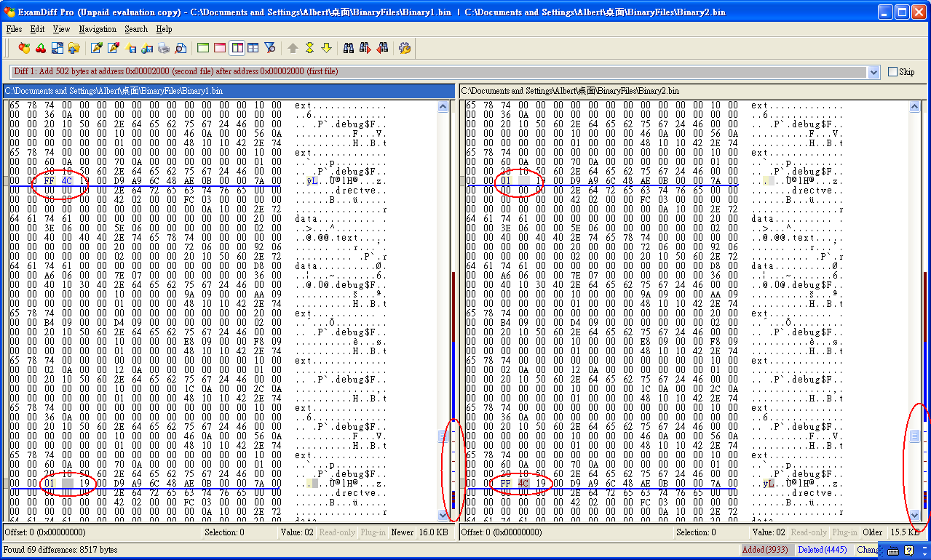Click the Find Previous binoculars icon

tap(382, 48)
